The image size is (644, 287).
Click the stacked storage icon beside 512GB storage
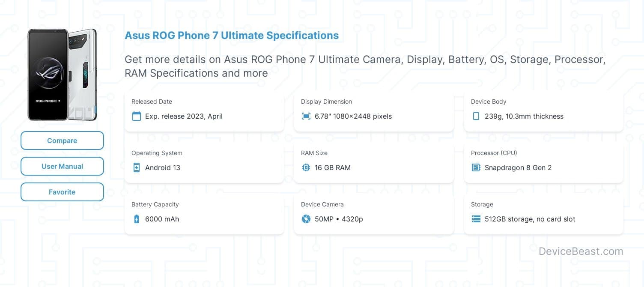[x=476, y=219]
